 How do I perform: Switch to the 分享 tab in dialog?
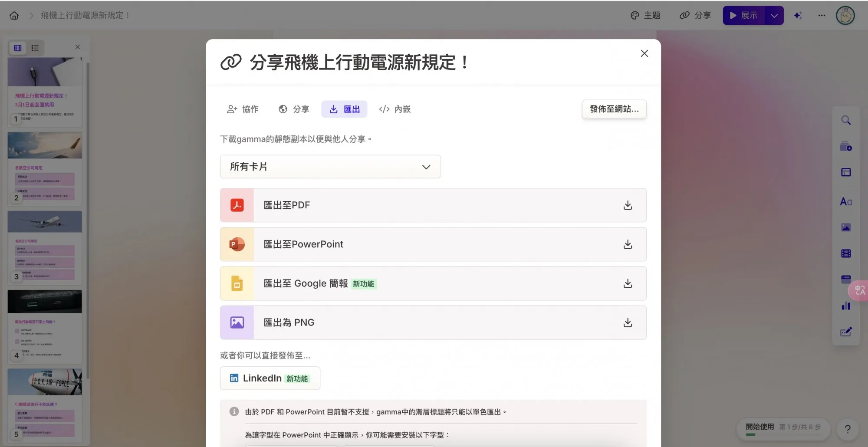[294, 109]
